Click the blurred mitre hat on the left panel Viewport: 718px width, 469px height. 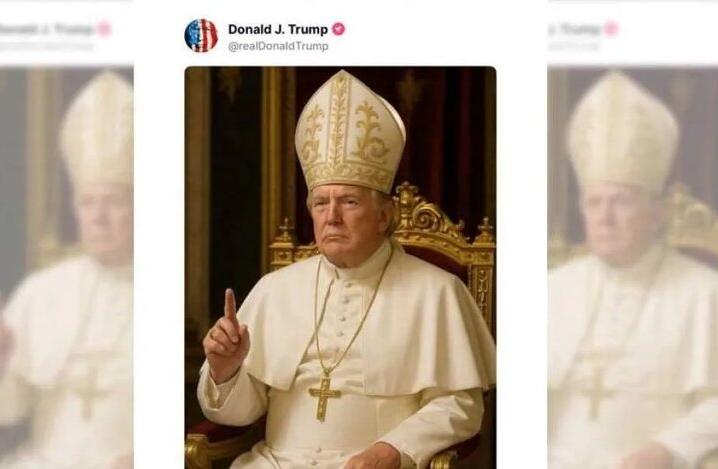tap(97, 131)
